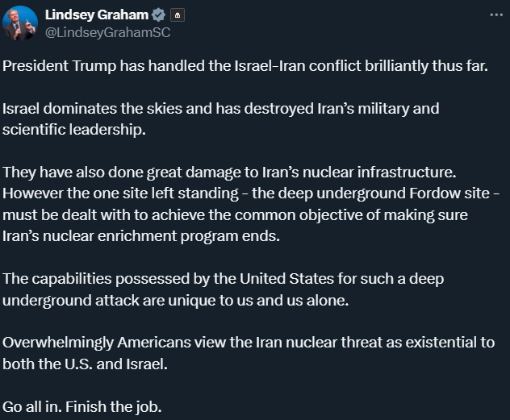The width and height of the screenshot is (510, 420).
Task: Click the 'The capabilities possessed by' line
Action: [x=223, y=279]
